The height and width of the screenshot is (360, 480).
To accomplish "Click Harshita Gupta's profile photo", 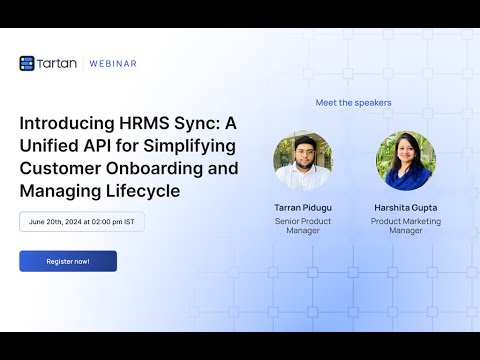I will [x=406, y=161].
